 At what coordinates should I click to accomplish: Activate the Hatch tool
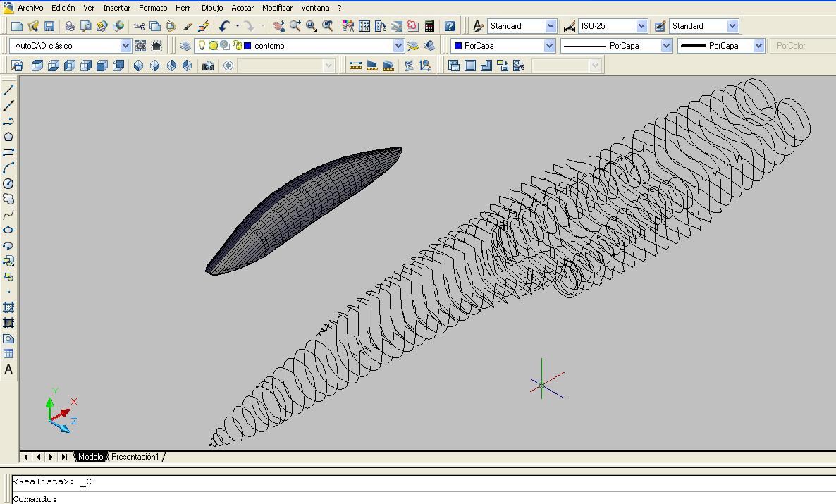8,308
